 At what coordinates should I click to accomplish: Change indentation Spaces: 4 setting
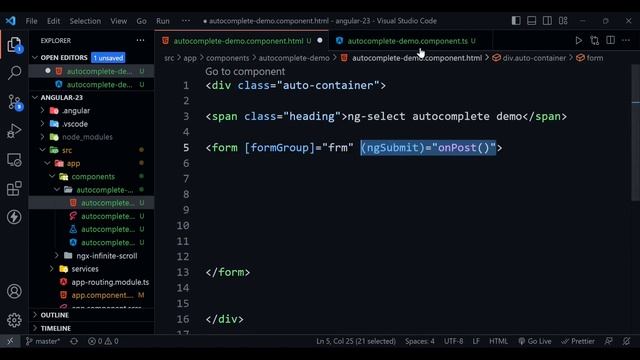420,341
